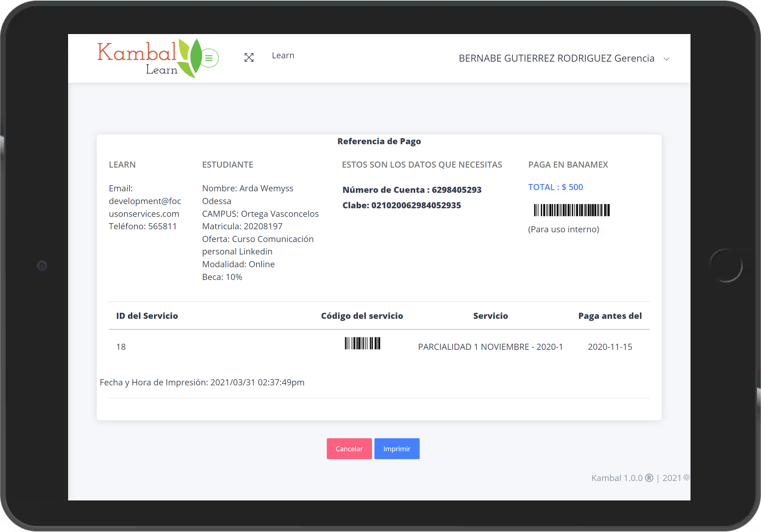Open the BERNABE GUTIERREZ RODRIGUEZ Gerencia profile
This screenshot has width=761, height=532.
[x=556, y=58]
